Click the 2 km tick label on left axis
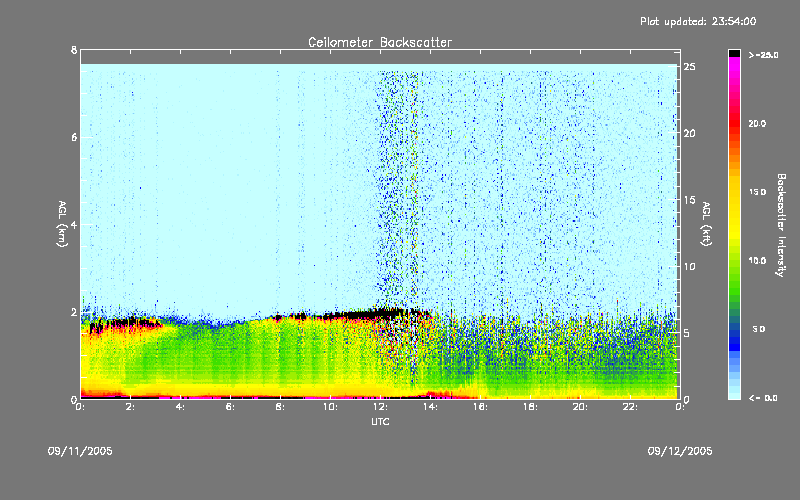800x500 pixels. [74, 312]
